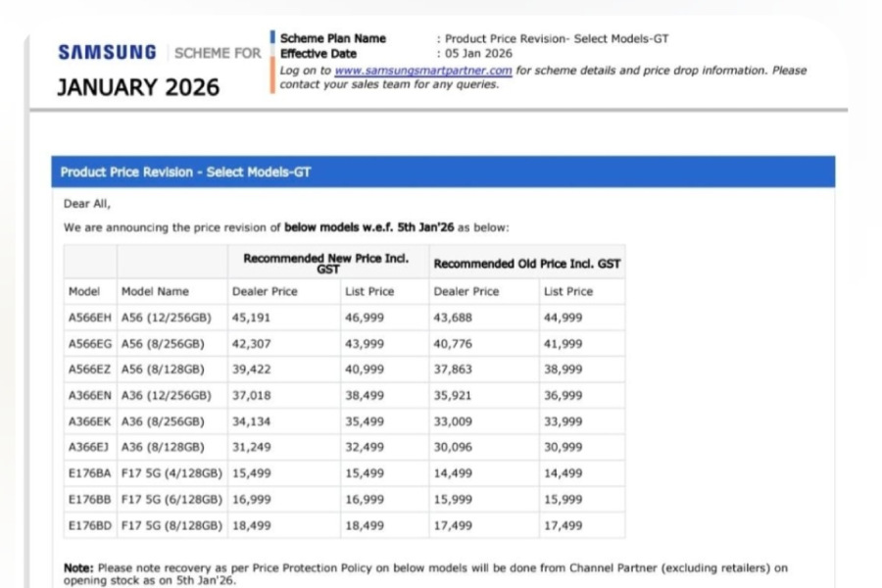Click the Recommended Old Price Incl. GST header
Viewport: 882px width, 588px height.
pos(526,264)
